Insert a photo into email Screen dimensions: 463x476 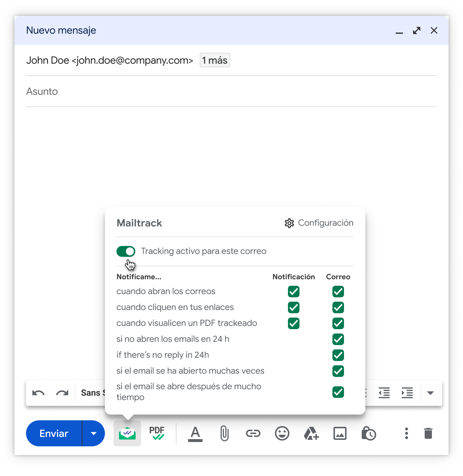(340, 433)
